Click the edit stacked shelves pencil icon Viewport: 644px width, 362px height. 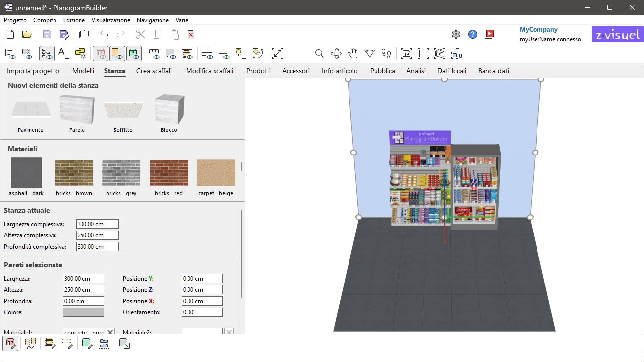tap(50, 343)
